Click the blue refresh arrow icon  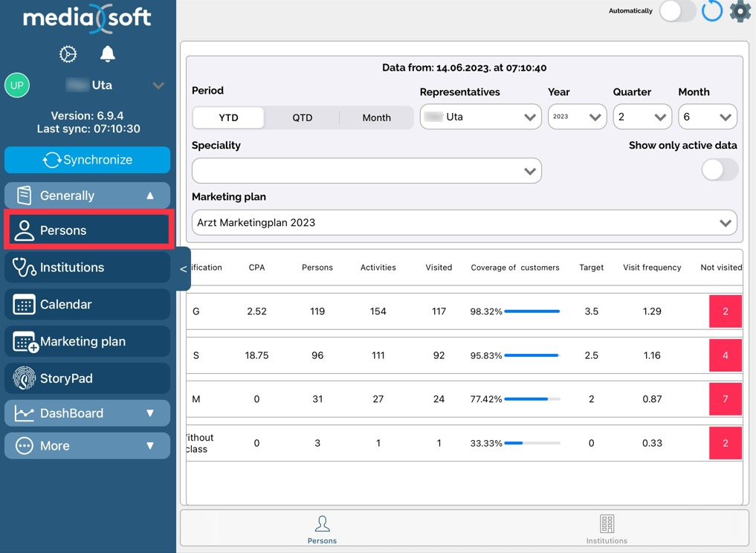711,11
